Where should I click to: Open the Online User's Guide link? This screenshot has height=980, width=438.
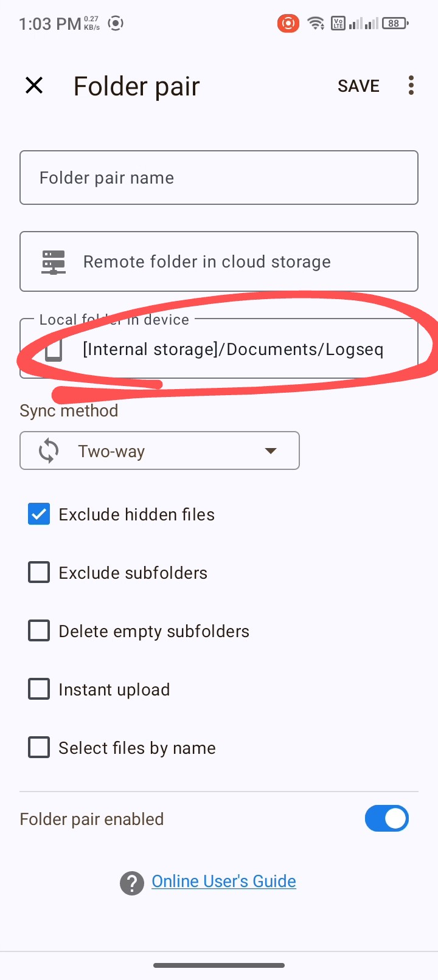[x=224, y=882]
